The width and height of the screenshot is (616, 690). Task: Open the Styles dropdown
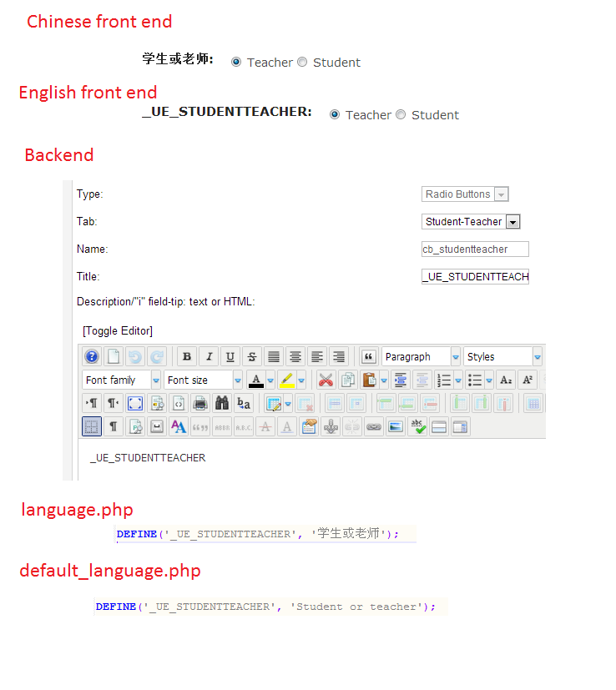(x=502, y=356)
